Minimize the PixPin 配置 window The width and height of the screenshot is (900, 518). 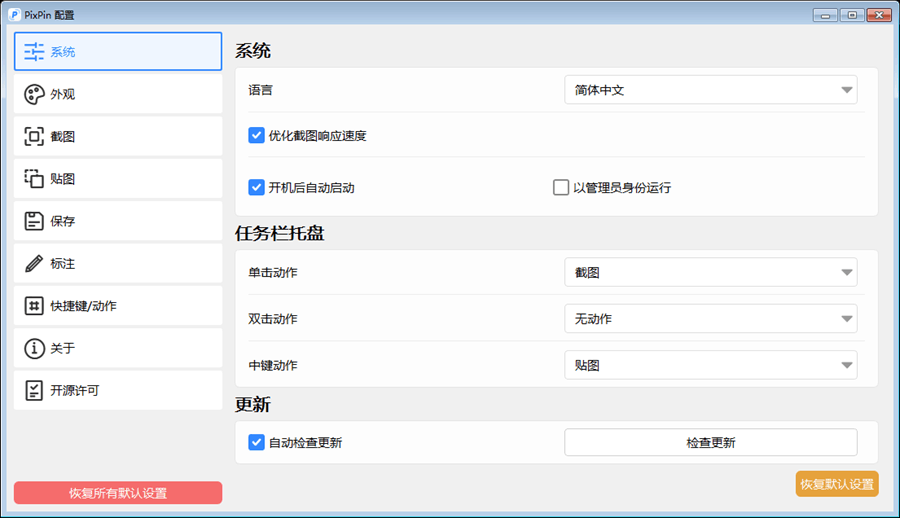[x=825, y=16]
